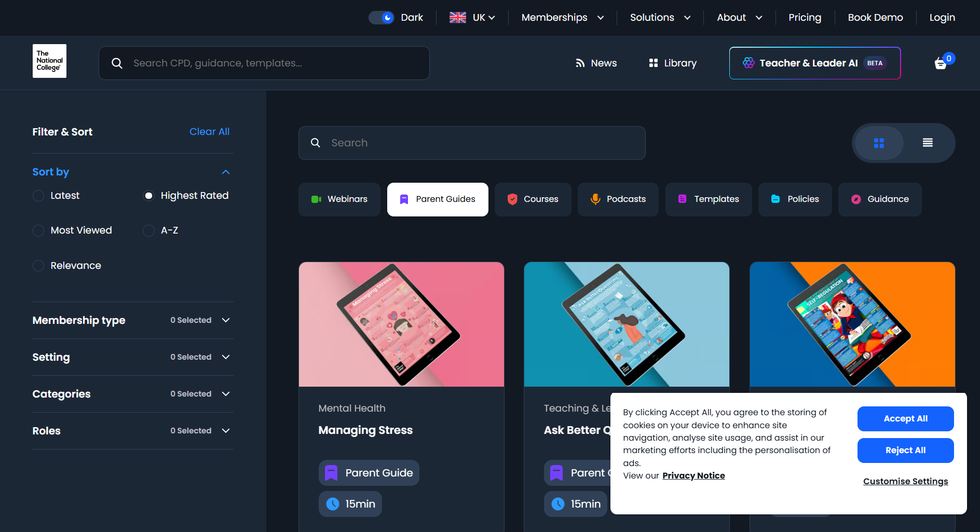
Task: Select A-Z sorting radio button
Action: coord(149,230)
